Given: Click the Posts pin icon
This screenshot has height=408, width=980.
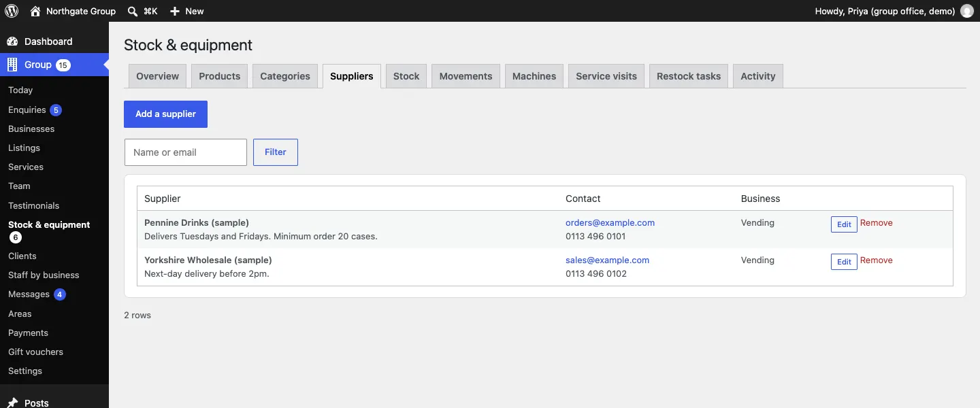Looking at the screenshot, I should [x=12, y=403].
